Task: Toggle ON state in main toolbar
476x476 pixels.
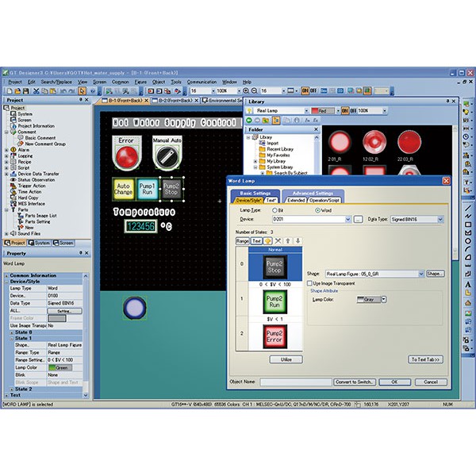Action: [305, 90]
